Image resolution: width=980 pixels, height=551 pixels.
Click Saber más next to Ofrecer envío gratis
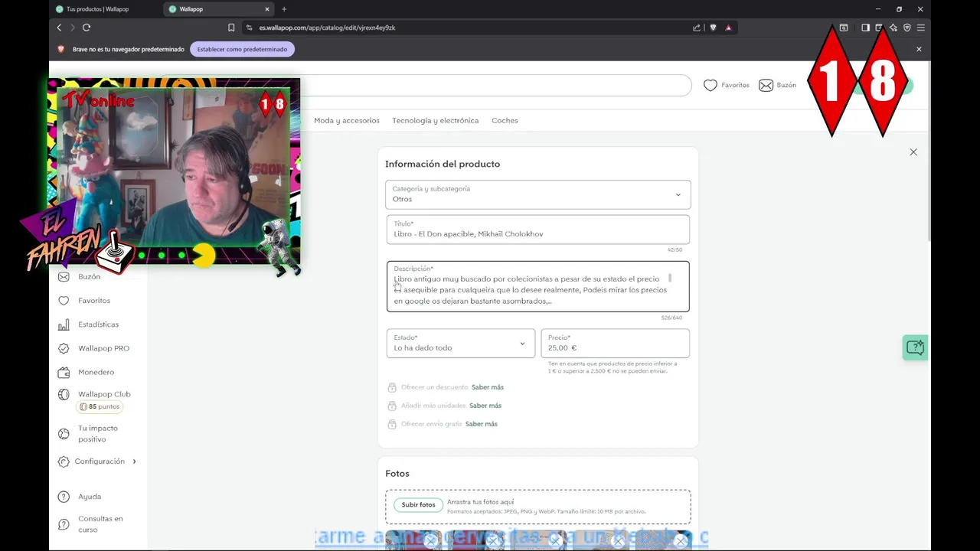(482, 424)
